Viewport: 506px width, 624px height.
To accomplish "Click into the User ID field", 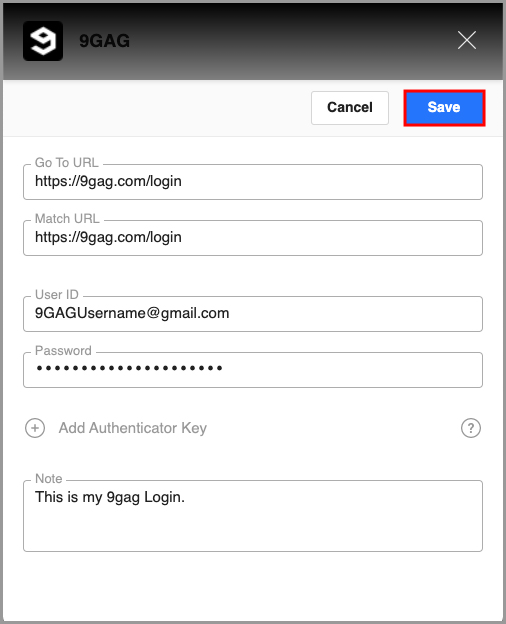I will [253, 314].
